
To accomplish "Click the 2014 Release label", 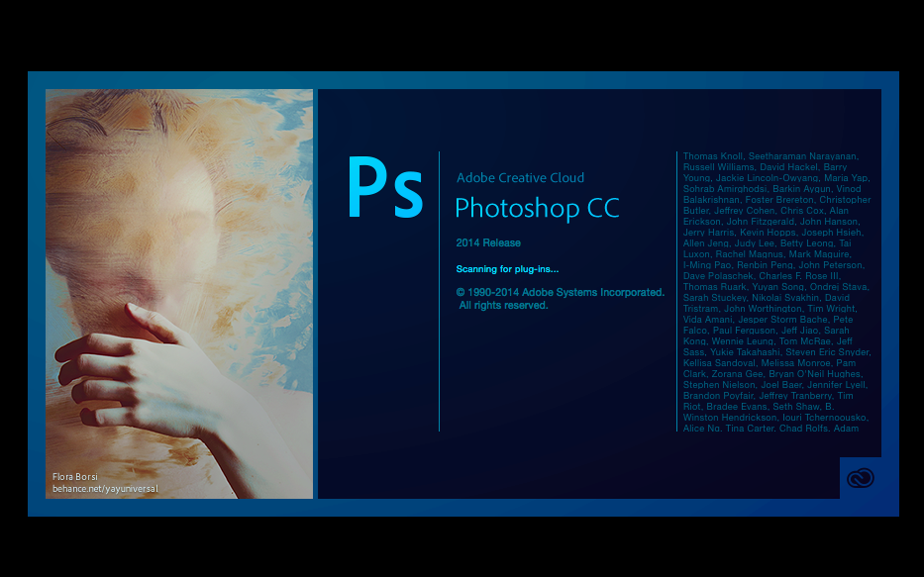I will [488, 242].
